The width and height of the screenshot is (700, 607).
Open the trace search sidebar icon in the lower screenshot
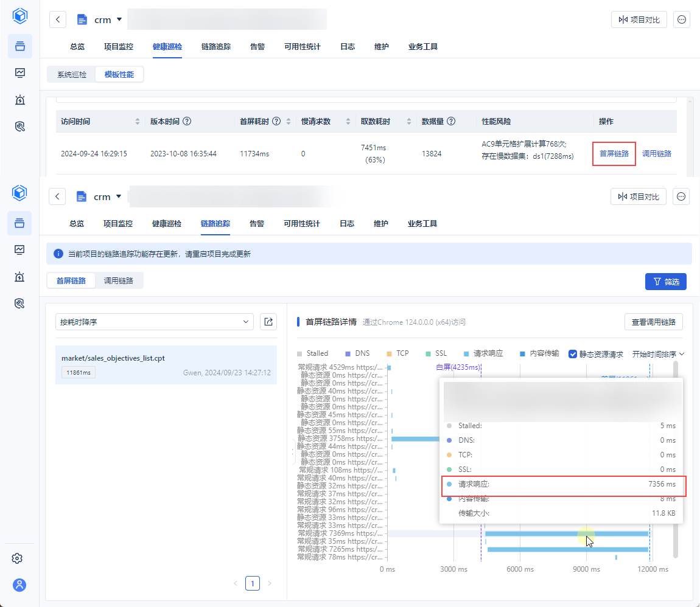19,303
